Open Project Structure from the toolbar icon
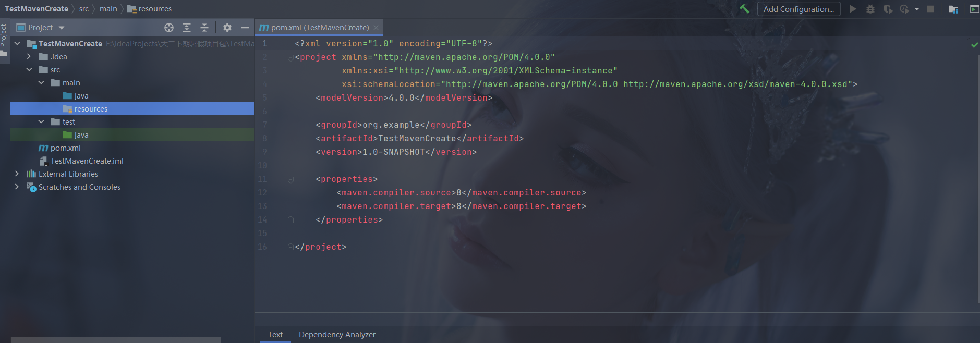Screen dimensions: 980x343 (953, 9)
